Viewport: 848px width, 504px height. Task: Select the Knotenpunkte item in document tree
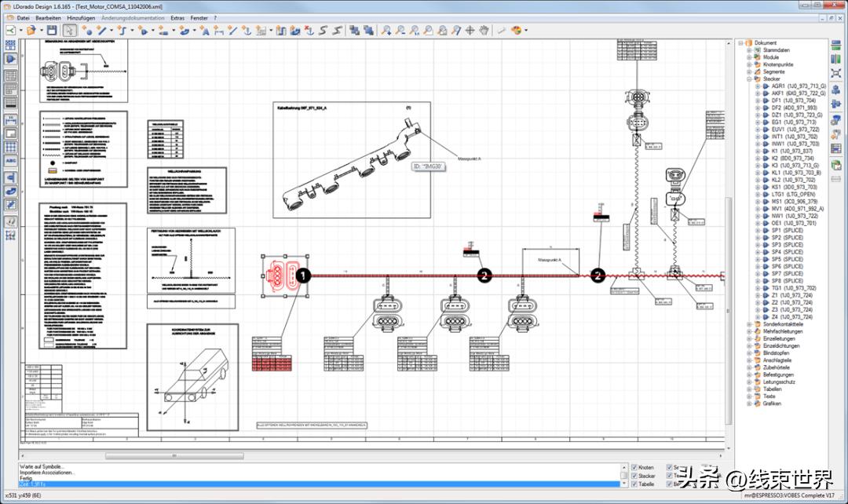pyautogui.click(x=778, y=64)
